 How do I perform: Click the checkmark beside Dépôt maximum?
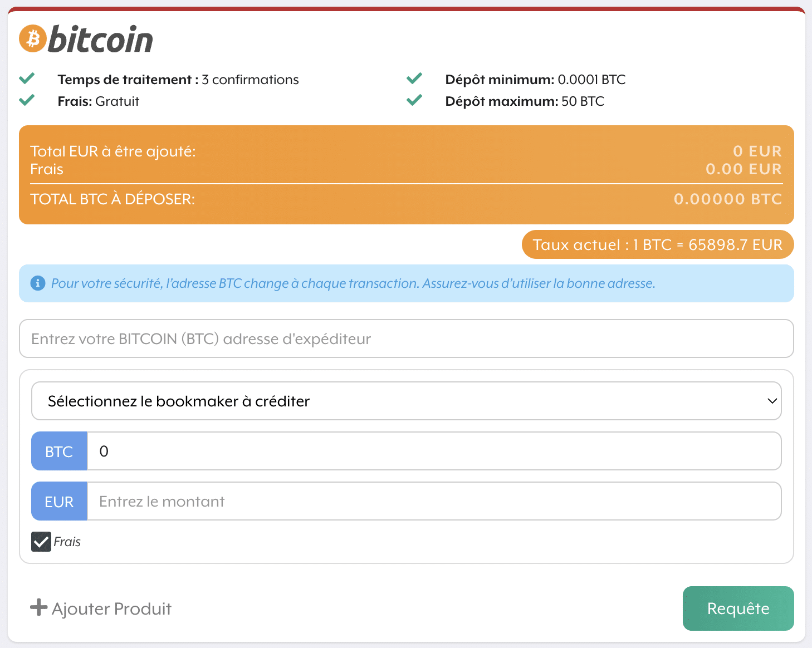coord(414,100)
